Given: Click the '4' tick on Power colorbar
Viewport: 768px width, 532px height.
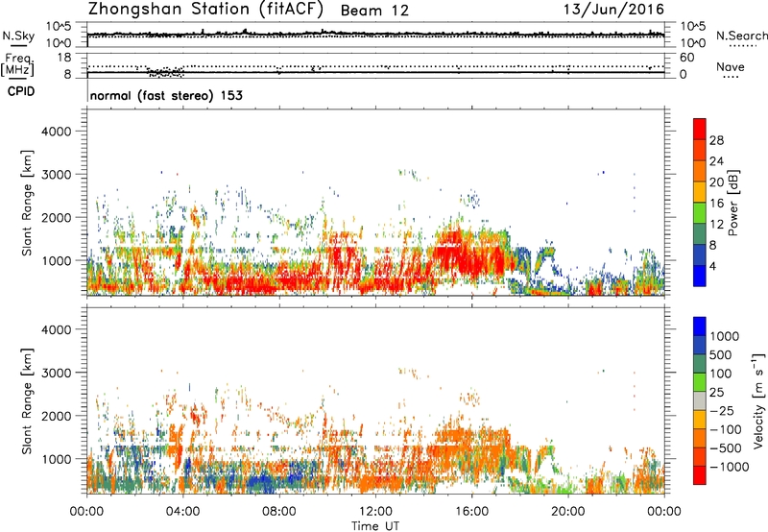Looking at the screenshot, I should [x=713, y=267].
